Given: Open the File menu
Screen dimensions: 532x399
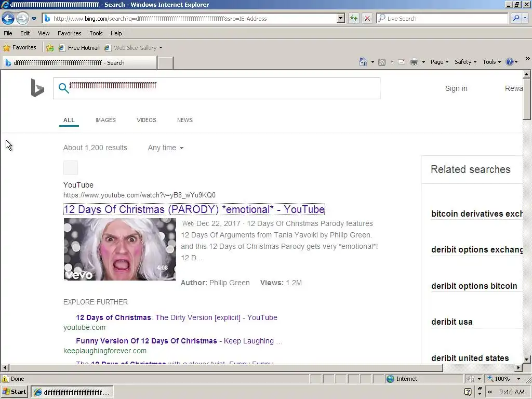Looking at the screenshot, I should 8,33.
